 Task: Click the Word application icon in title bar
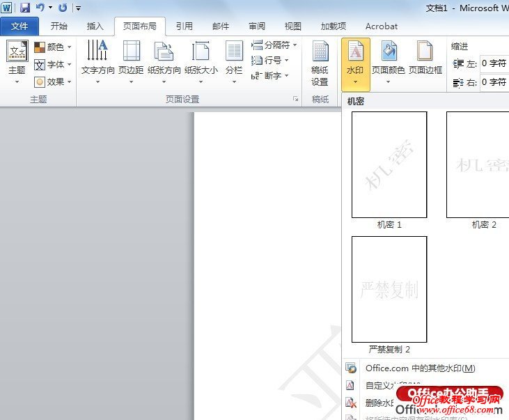coord(6,8)
